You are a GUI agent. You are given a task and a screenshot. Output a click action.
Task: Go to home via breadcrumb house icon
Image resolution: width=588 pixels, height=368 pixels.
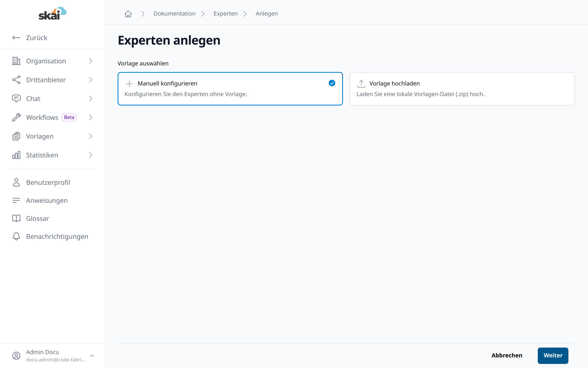click(x=128, y=14)
